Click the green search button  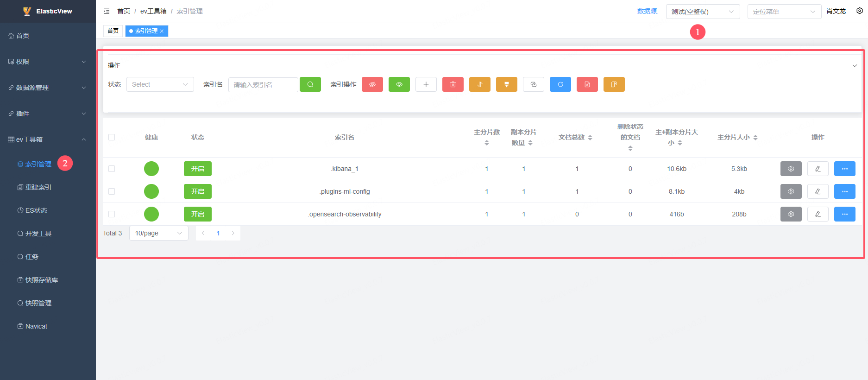coord(310,84)
